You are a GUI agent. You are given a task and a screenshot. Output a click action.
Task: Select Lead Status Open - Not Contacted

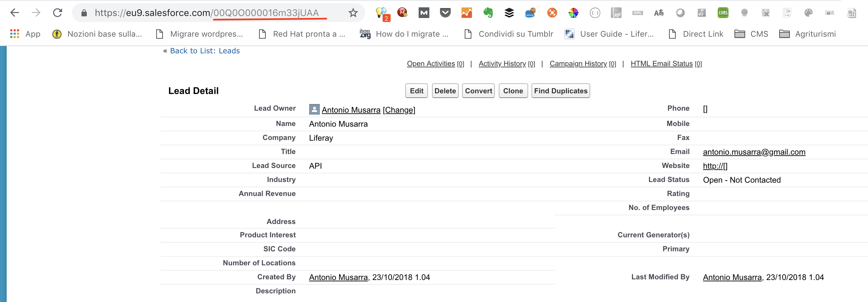click(742, 180)
